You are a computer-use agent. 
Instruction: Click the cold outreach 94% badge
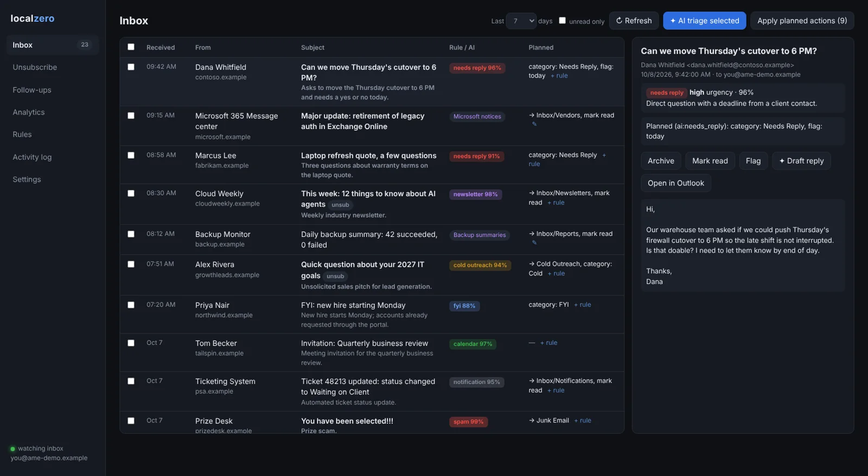[x=480, y=266]
